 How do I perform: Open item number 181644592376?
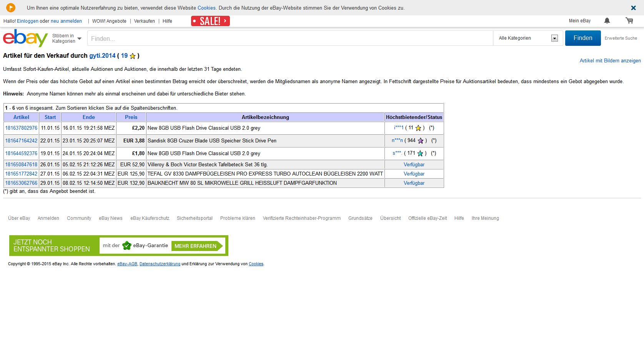21,154
